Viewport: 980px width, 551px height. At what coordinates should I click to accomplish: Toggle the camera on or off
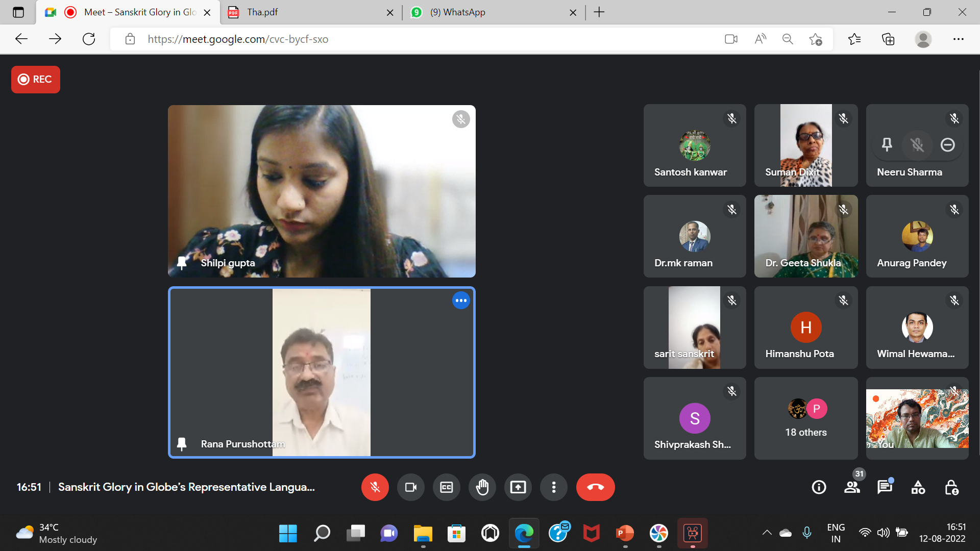click(410, 487)
